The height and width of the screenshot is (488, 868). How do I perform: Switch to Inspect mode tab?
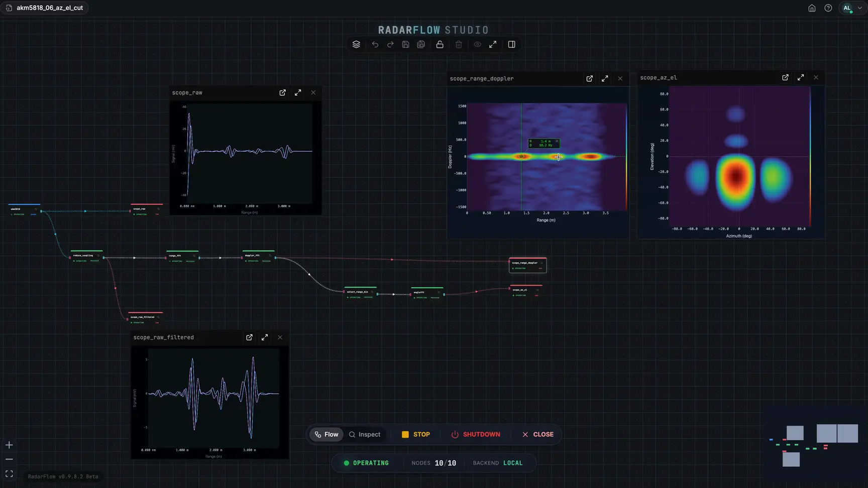365,434
